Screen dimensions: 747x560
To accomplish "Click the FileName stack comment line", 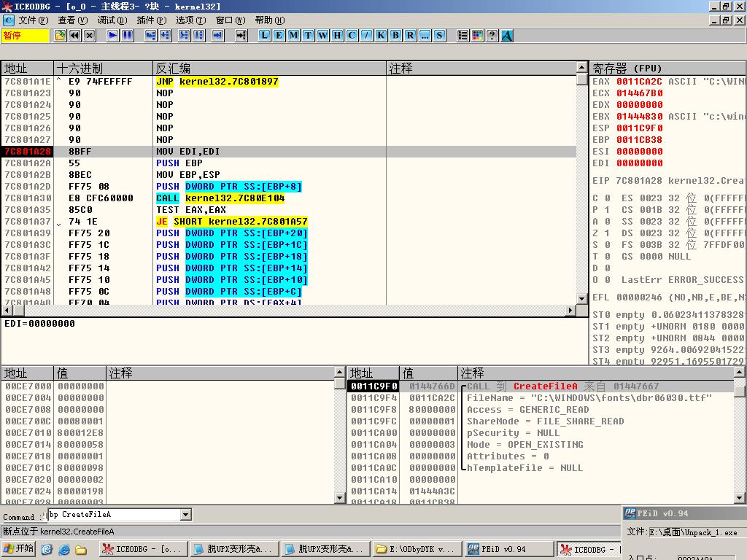I will pyautogui.click(x=589, y=398).
